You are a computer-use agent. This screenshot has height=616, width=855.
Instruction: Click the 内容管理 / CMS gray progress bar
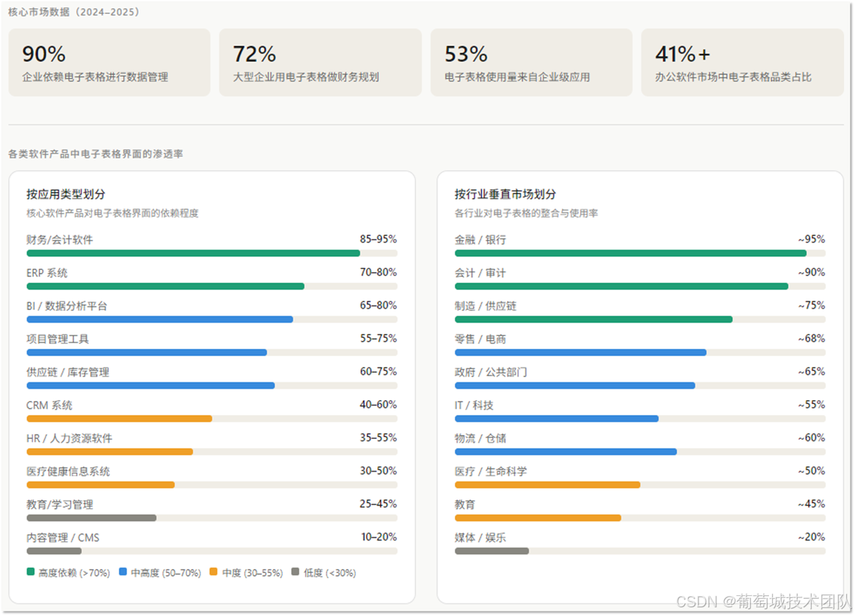pos(54,551)
